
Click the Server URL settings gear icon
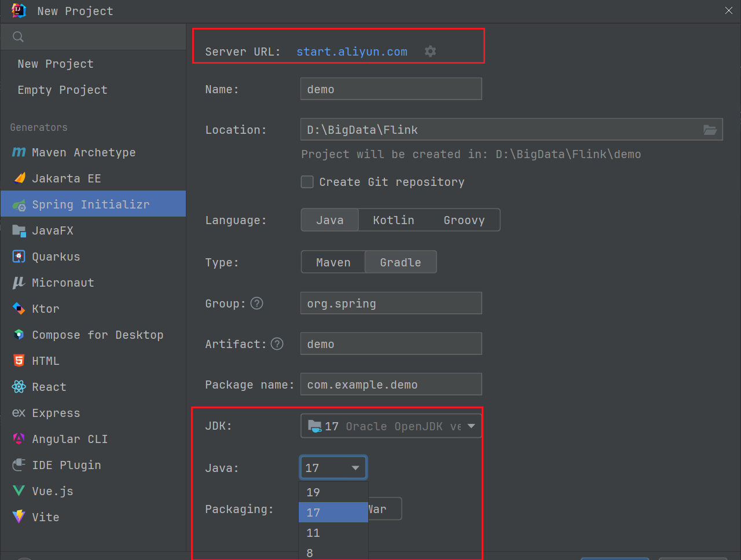430,52
